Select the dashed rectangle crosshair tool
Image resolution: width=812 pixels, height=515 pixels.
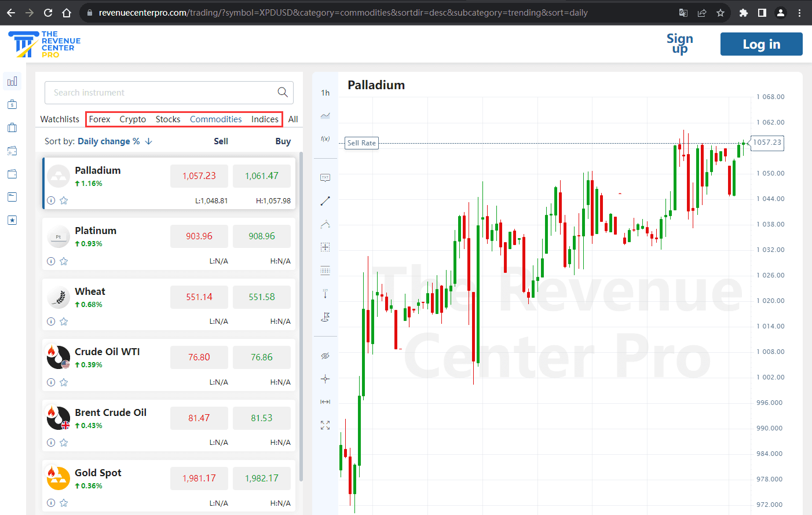tap(325, 247)
